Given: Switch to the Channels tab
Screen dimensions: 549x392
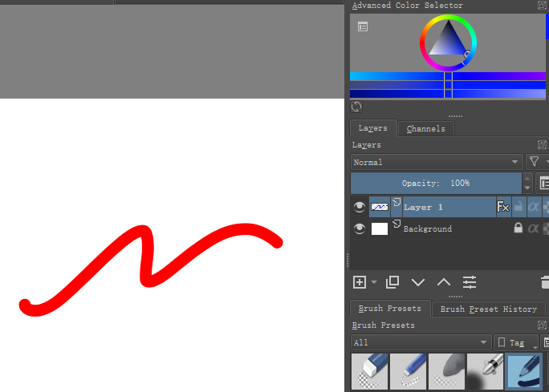Looking at the screenshot, I should [425, 129].
